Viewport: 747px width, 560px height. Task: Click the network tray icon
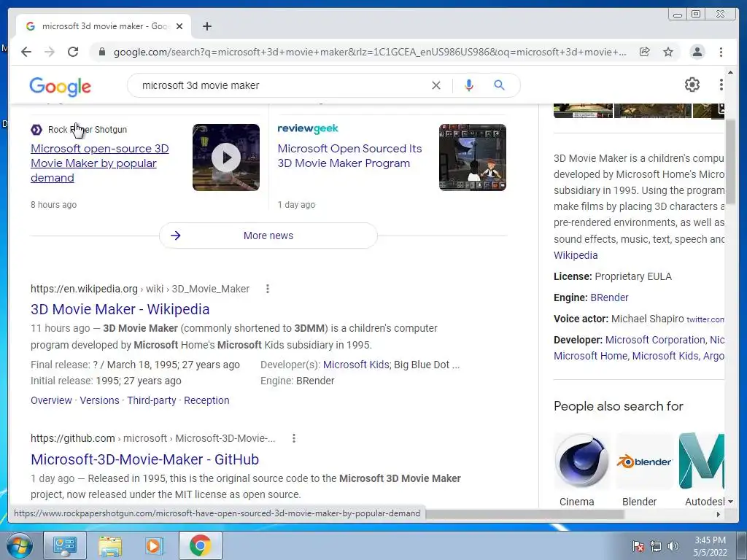(656, 546)
